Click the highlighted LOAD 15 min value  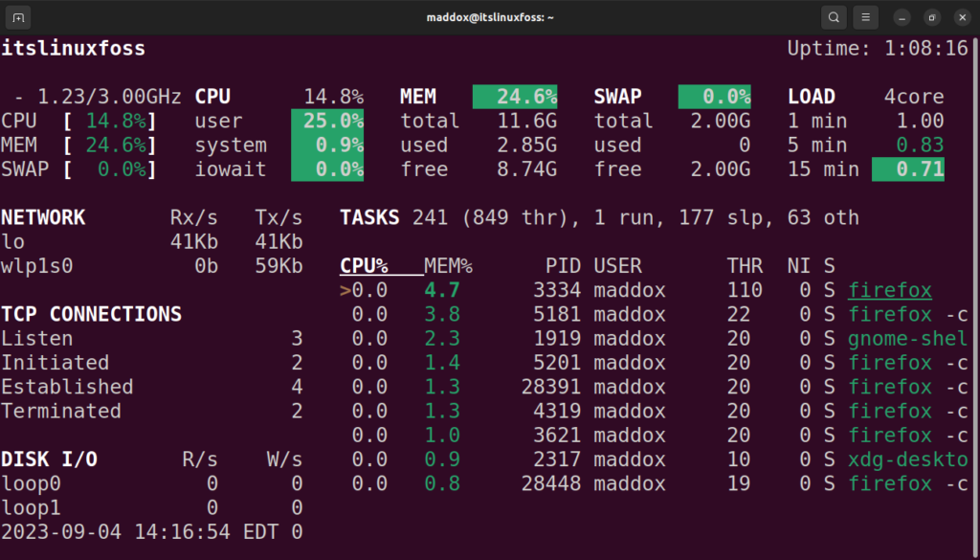907,168
